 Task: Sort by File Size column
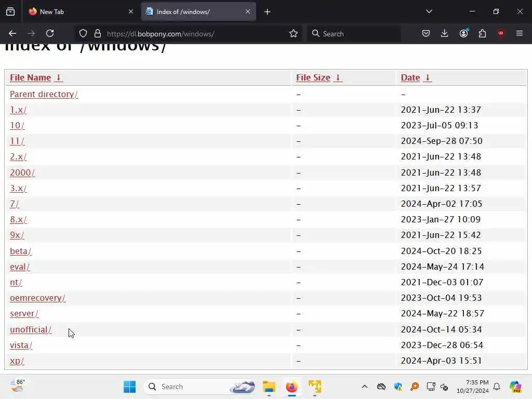pos(318,78)
